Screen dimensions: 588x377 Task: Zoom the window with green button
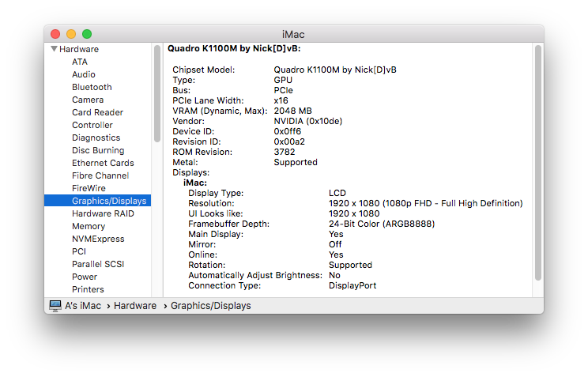[x=87, y=34]
